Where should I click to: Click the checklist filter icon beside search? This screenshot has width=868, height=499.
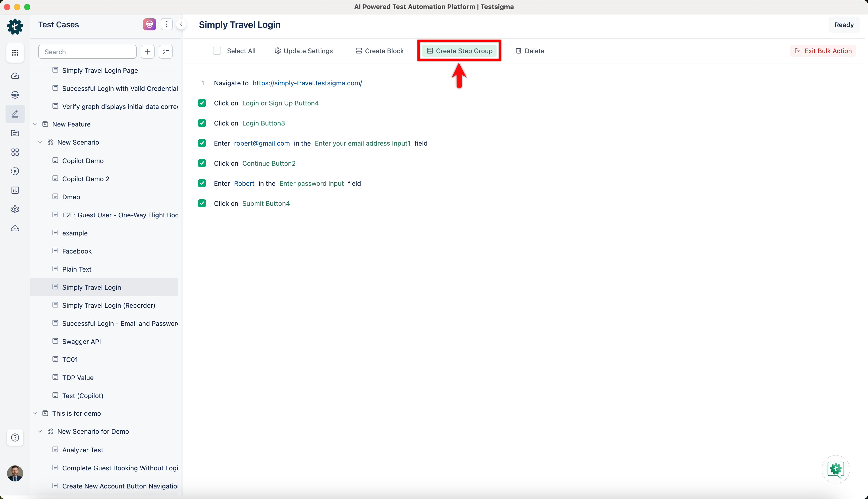(166, 52)
